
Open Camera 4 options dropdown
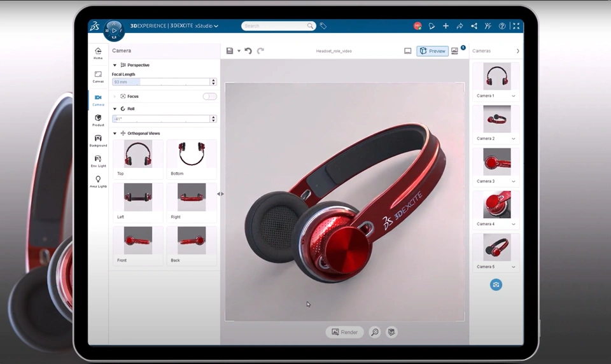coord(513,224)
